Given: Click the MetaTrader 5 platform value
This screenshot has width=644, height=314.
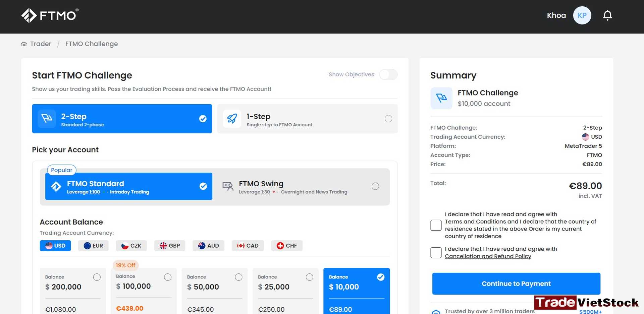Looking at the screenshot, I should tap(583, 146).
